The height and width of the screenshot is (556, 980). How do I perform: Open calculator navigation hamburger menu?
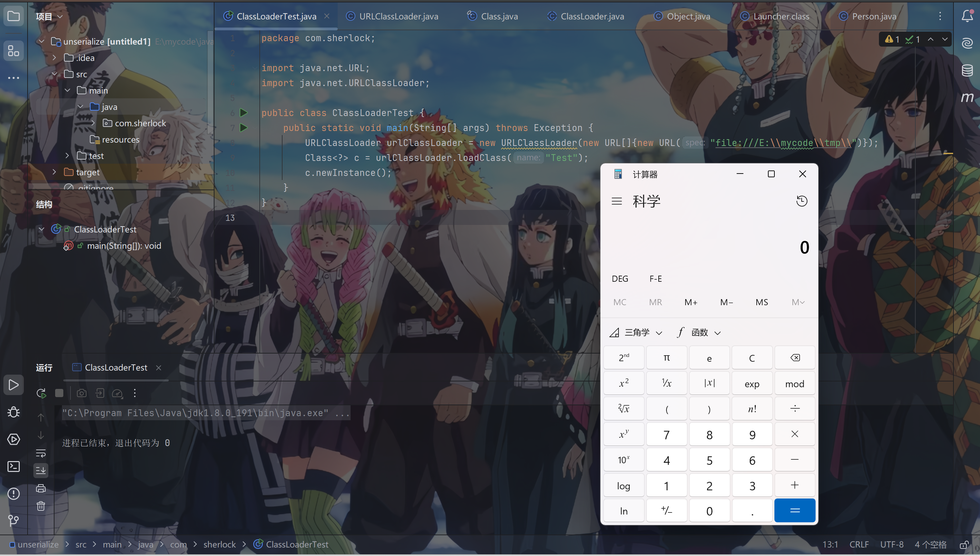(617, 201)
